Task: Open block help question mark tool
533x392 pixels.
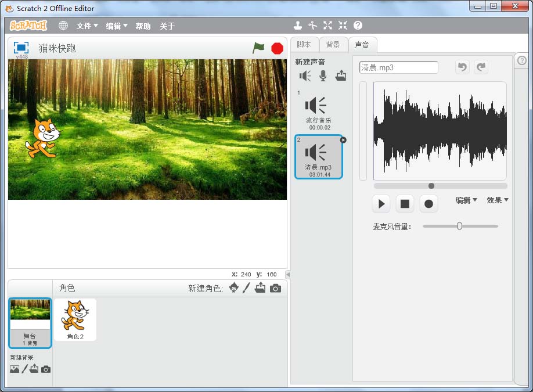Action: (x=358, y=26)
